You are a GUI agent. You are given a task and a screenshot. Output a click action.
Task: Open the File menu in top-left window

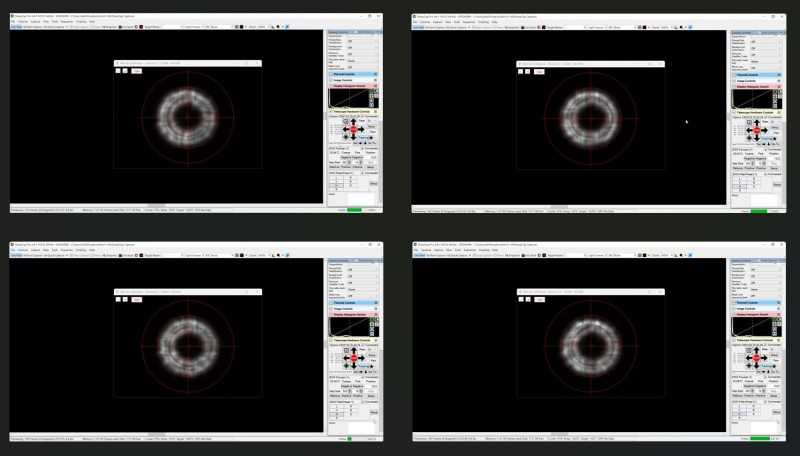14,21
